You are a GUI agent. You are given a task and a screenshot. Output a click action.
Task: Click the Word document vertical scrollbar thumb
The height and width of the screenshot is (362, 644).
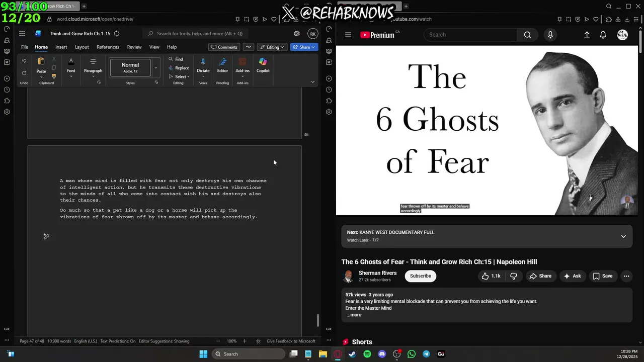(x=317, y=320)
